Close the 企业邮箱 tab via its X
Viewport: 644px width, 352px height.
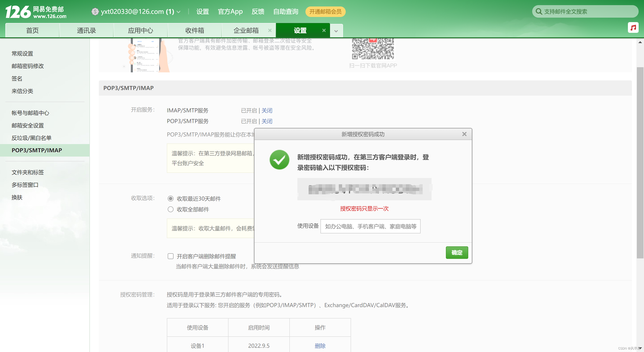coord(270,30)
